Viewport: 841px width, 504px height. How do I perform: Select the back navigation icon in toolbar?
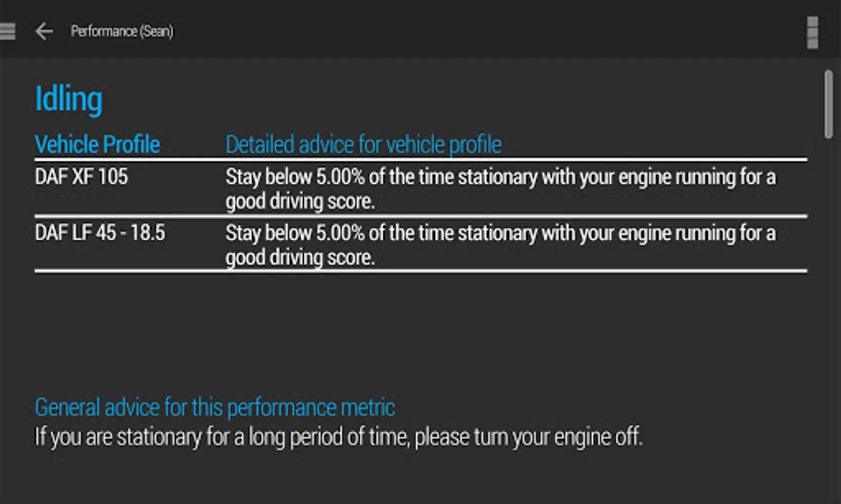[x=44, y=31]
